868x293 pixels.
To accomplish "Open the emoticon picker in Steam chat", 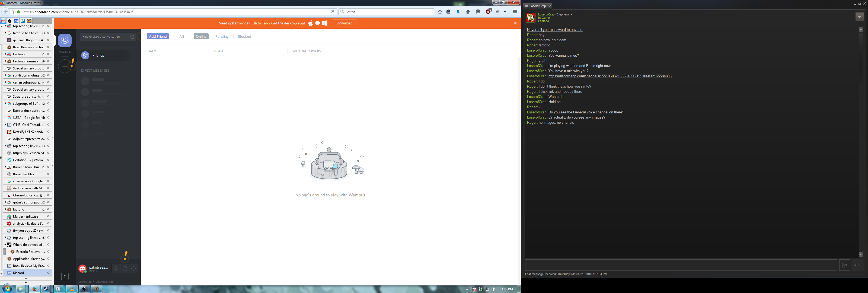I will pyautogui.click(x=844, y=265).
